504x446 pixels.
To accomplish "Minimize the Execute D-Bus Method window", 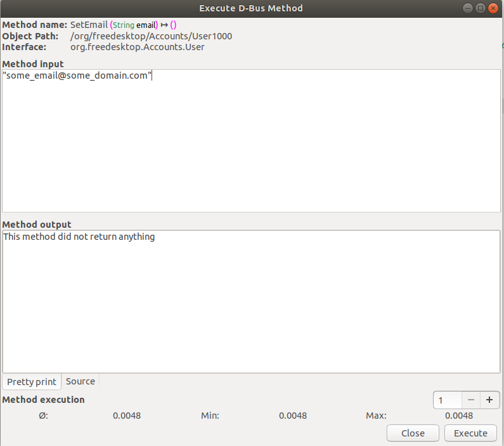I will 468,8.
